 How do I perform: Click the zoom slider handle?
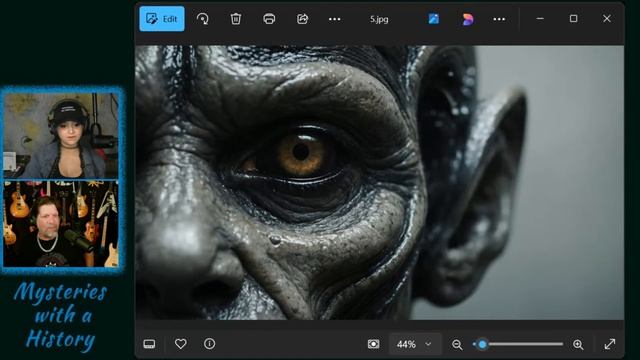click(482, 344)
